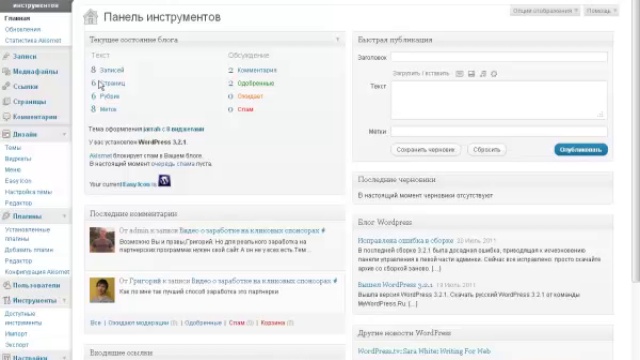Click the Комментарии bubble icon in sidebar
The height and width of the screenshot is (360, 640).
click(x=6, y=117)
